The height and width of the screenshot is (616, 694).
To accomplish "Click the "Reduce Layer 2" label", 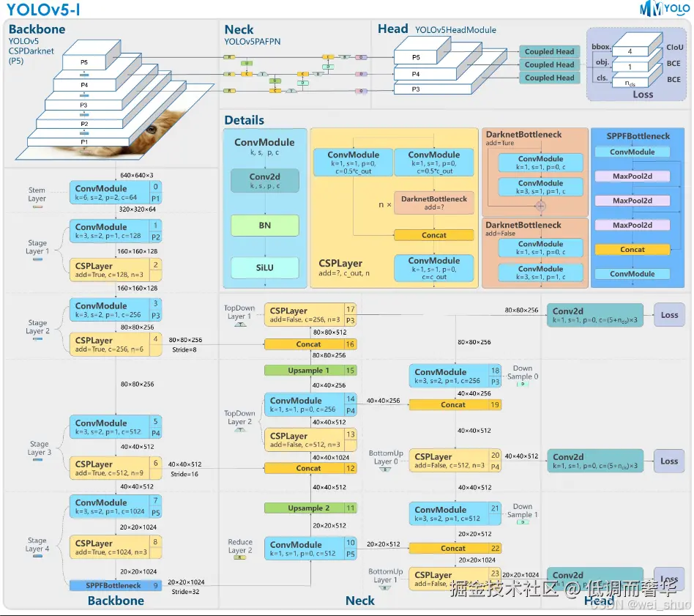I will coord(240,546).
